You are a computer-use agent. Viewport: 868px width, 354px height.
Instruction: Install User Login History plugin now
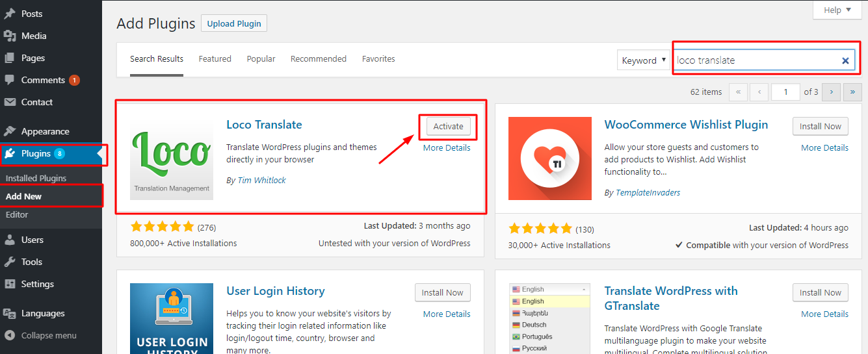(x=443, y=293)
